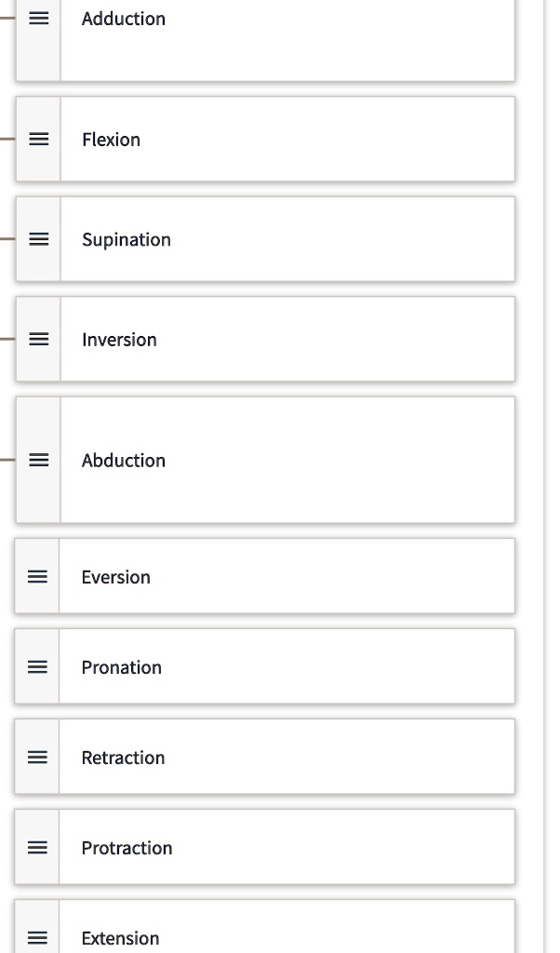Select the Retraction answer card
This screenshot has height=953, width=560.
click(x=279, y=757)
